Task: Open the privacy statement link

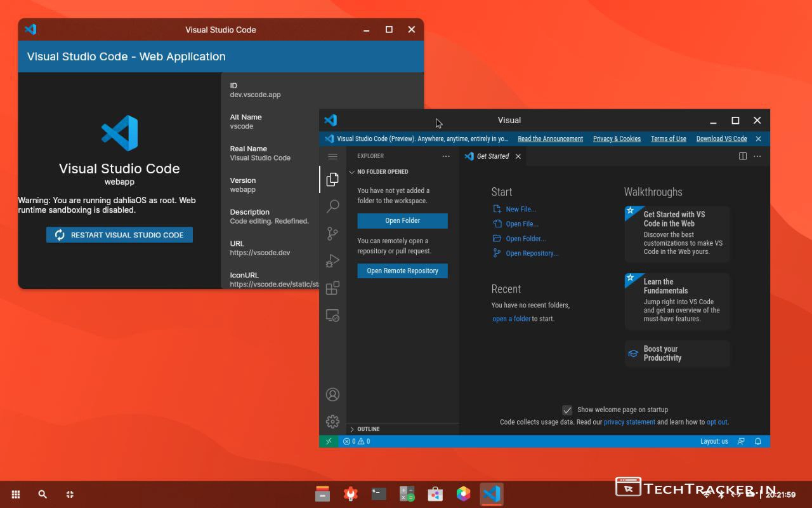Action: click(x=629, y=422)
